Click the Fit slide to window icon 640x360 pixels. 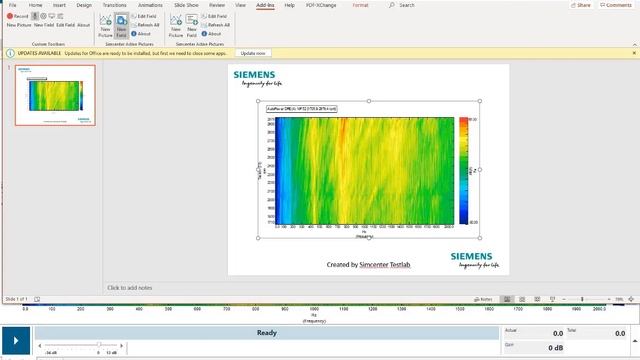(631, 299)
